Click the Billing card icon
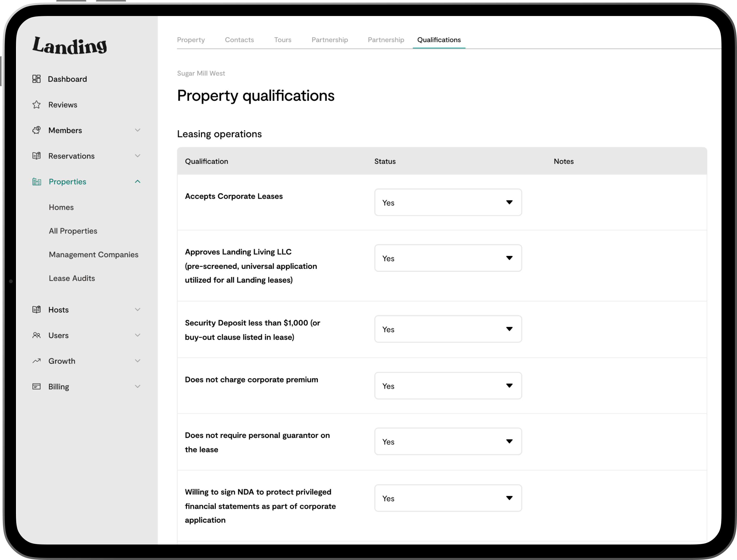The height and width of the screenshot is (560, 737). pos(36,387)
